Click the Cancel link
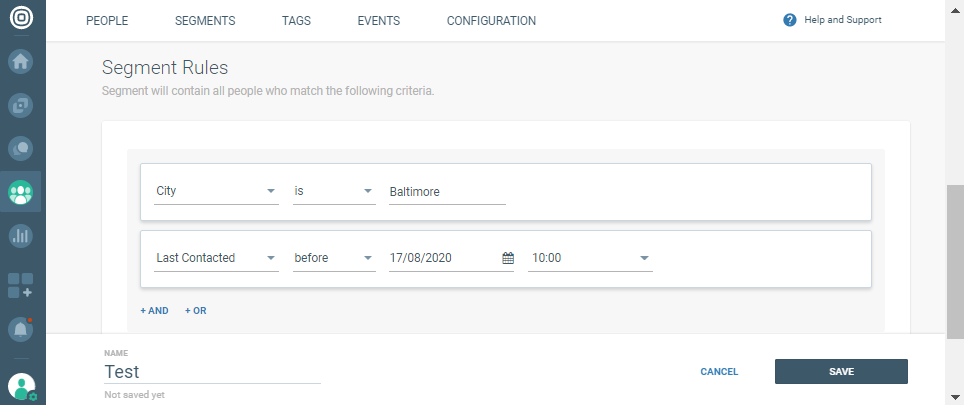 click(x=719, y=372)
